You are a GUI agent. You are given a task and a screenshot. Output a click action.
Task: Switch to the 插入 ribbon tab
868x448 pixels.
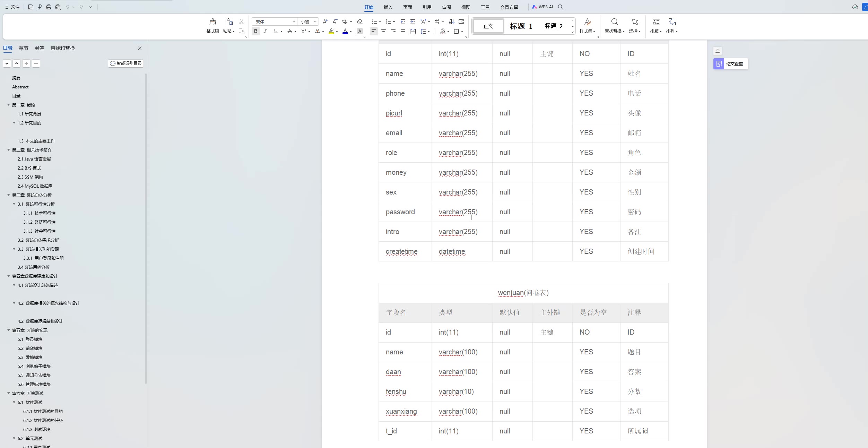click(388, 7)
